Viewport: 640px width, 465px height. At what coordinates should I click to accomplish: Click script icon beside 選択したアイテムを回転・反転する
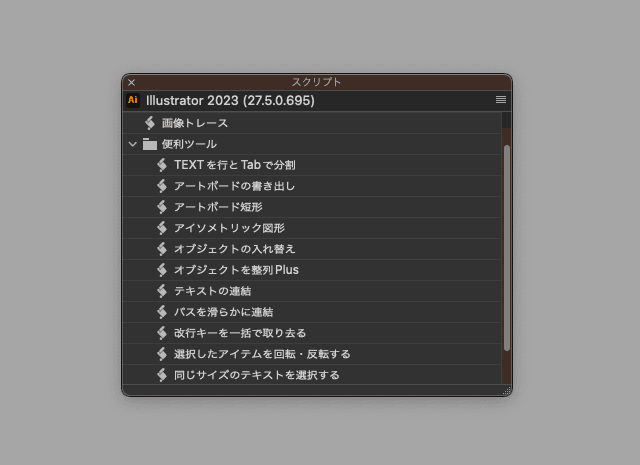pyautogui.click(x=162, y=354)
